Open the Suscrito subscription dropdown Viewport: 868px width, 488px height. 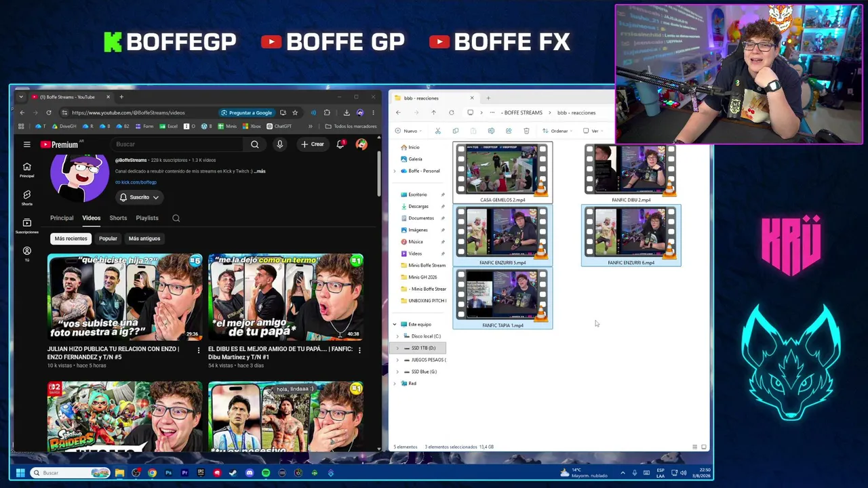point(139,197)
